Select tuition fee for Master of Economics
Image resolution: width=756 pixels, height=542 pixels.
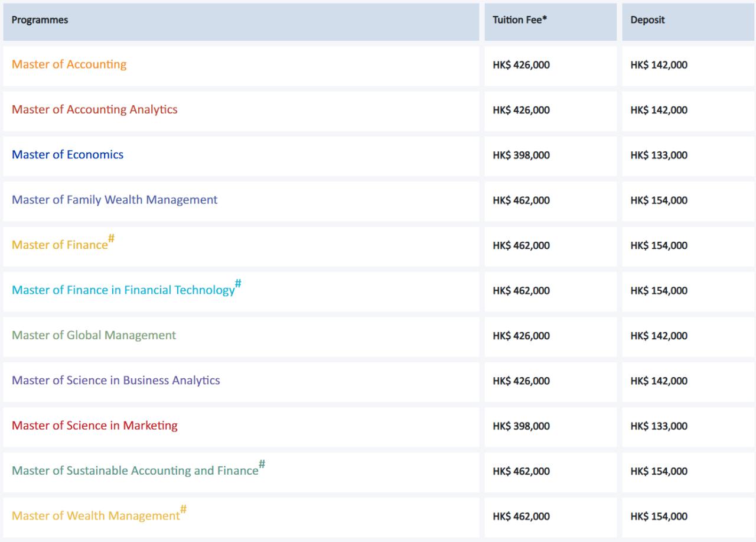click(x=521, y=155)
